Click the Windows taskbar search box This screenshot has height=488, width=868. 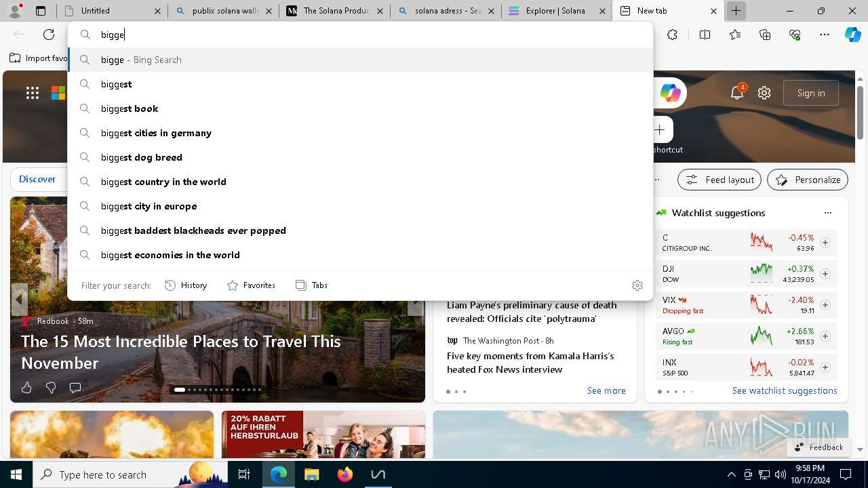click(x=130, y=474)
